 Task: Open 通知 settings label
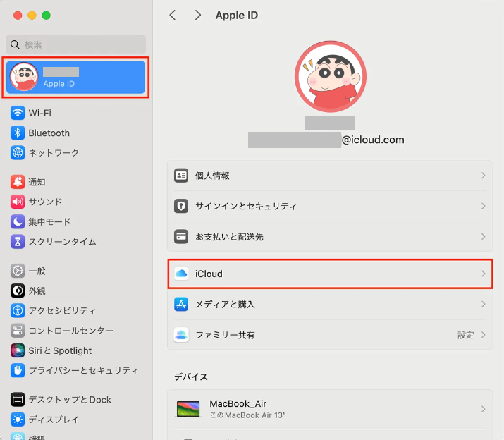(x=37, y=182)
